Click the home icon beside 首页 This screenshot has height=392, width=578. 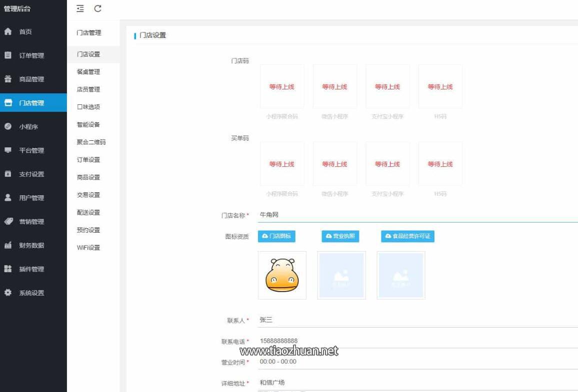click(8, 31)
